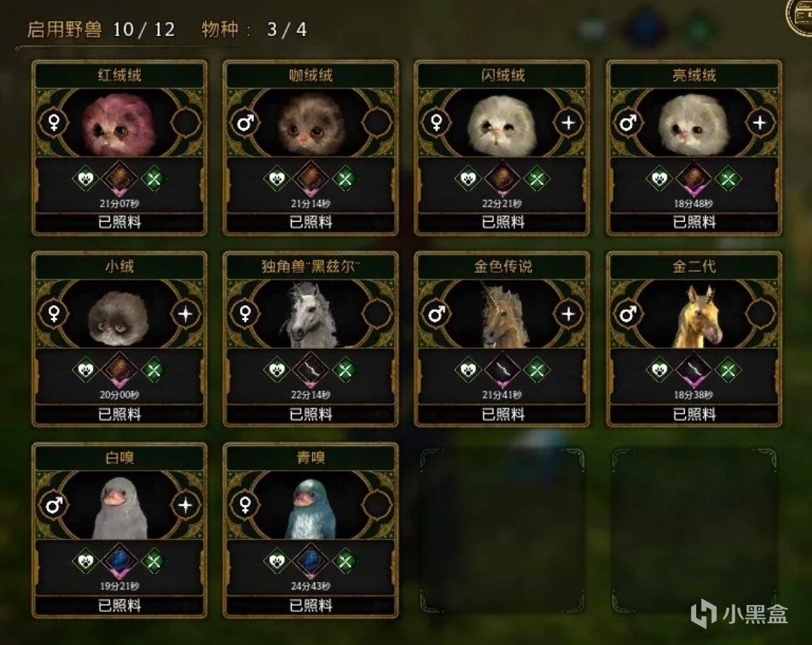Select the blue material icon on 白嗅 card

pos(119,561)
